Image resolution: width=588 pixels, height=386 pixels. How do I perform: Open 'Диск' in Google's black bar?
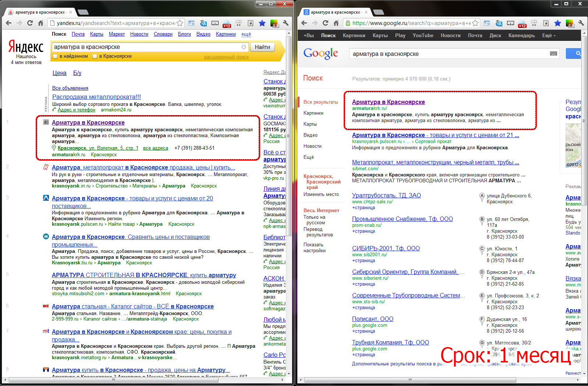[x=495, y=35]
